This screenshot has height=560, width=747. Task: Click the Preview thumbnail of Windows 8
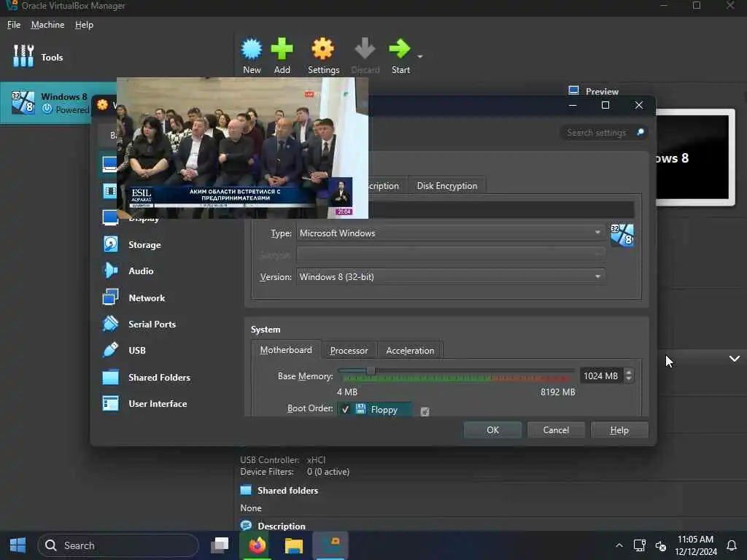(694, 157)
